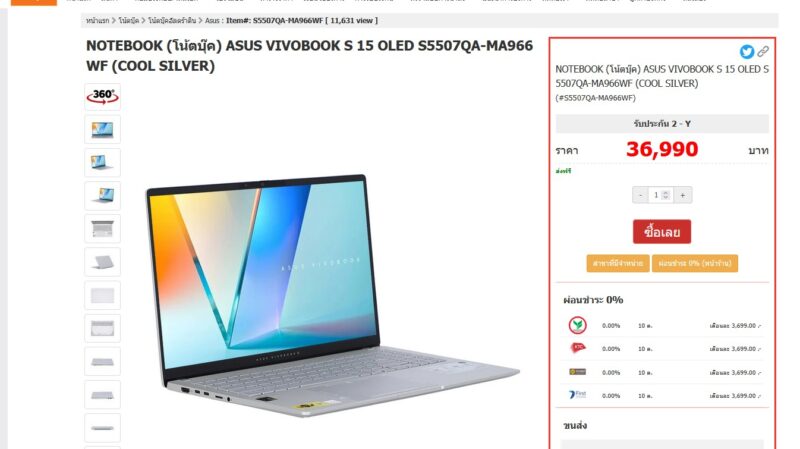Select the yellow bank logo installment row
Image resolution: width=800 pixels, height=449 pixels.
point(662,372)
